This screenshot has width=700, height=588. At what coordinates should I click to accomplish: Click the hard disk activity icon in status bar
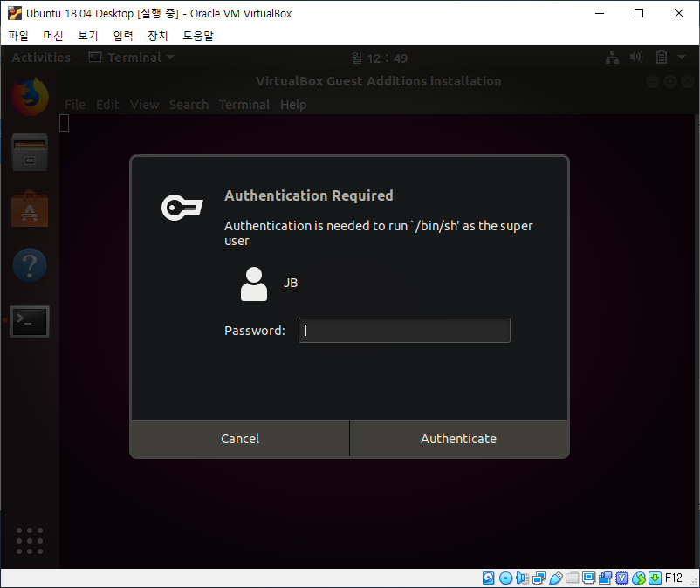coord(489,578)
